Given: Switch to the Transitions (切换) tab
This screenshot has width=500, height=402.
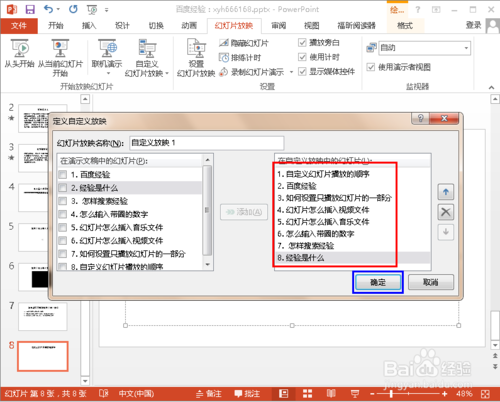Looking at the screenshot, I should [x=156, y=26].
